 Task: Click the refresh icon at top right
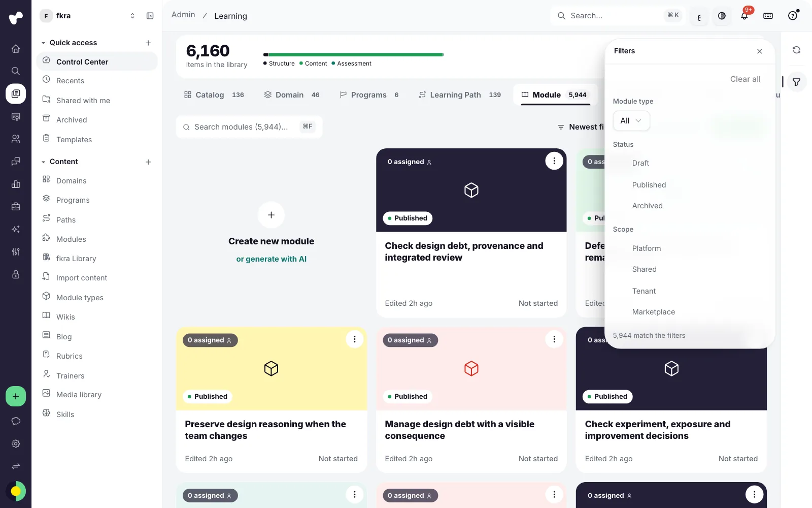796,50
